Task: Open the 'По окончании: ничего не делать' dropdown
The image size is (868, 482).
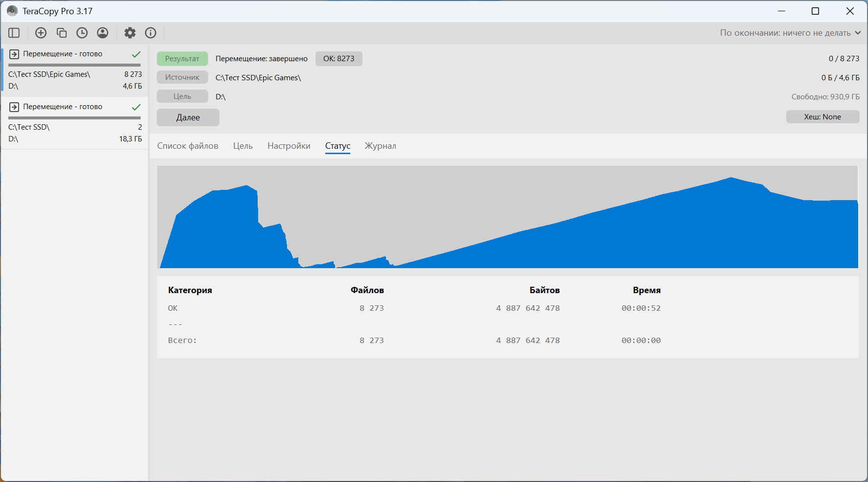Action: coord(790,33)
